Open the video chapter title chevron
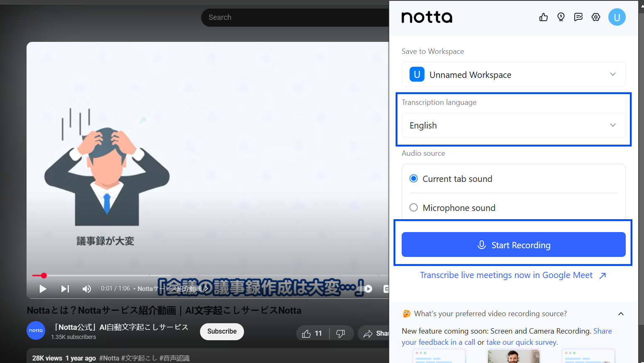The width and height of the screenshot is (644, 363). [206, 288]
